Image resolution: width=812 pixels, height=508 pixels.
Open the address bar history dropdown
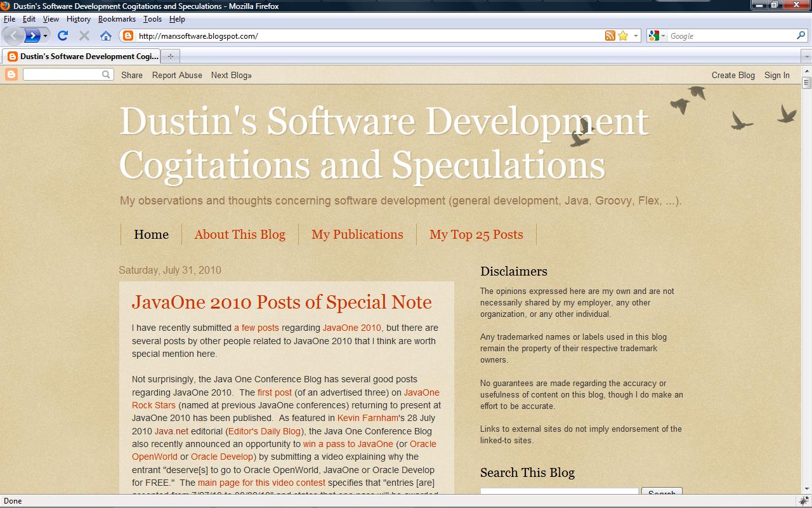(x=636, y=36)
